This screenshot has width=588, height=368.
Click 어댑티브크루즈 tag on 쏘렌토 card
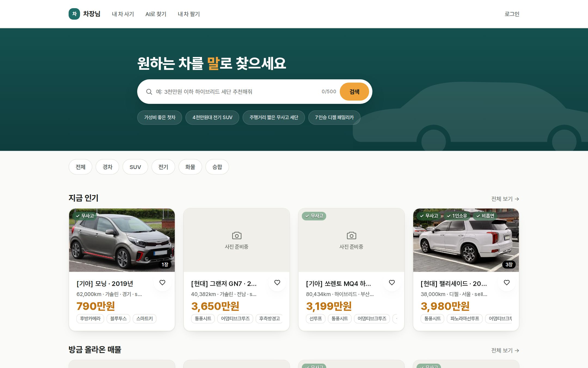pos(372,319)
